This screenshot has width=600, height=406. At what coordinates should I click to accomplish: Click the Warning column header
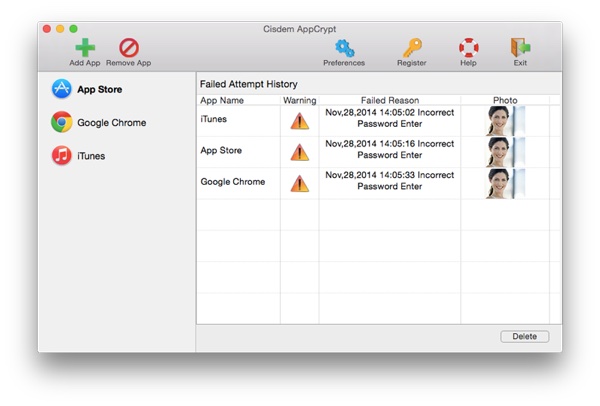(x=299, y=100)
